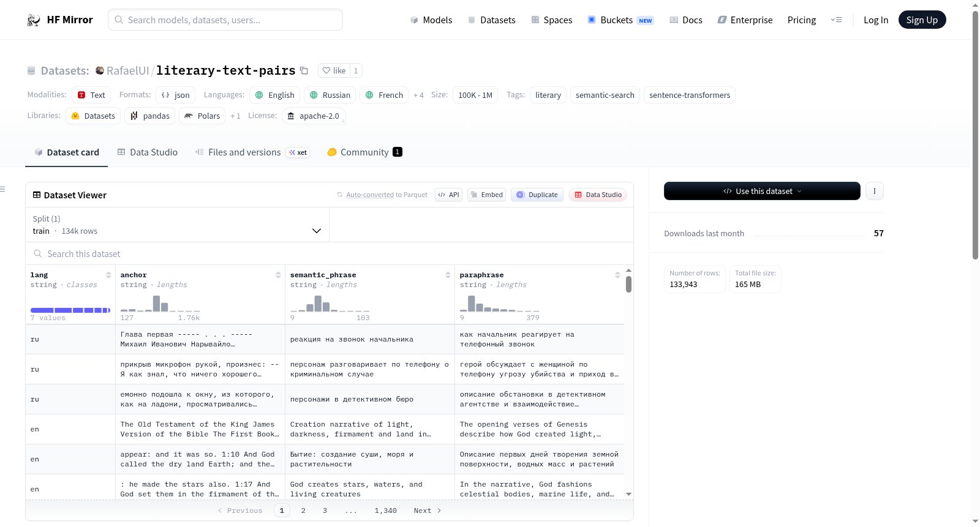Select the sentence-transformers tag
Viewport: 980px width, 527px height.
coord(690,95)
